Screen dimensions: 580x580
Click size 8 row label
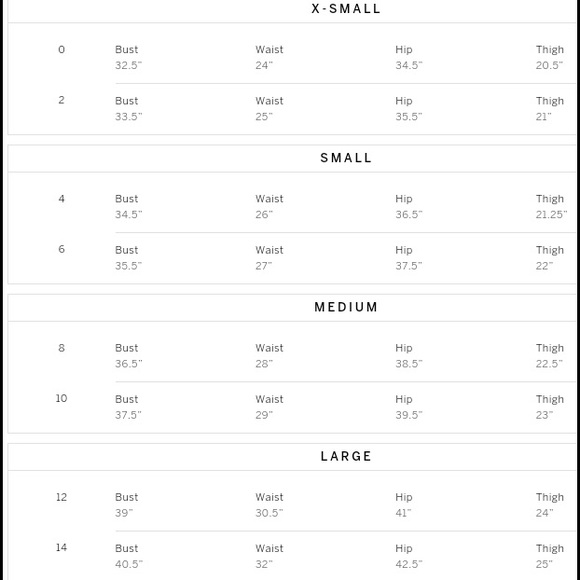point(61,348)
